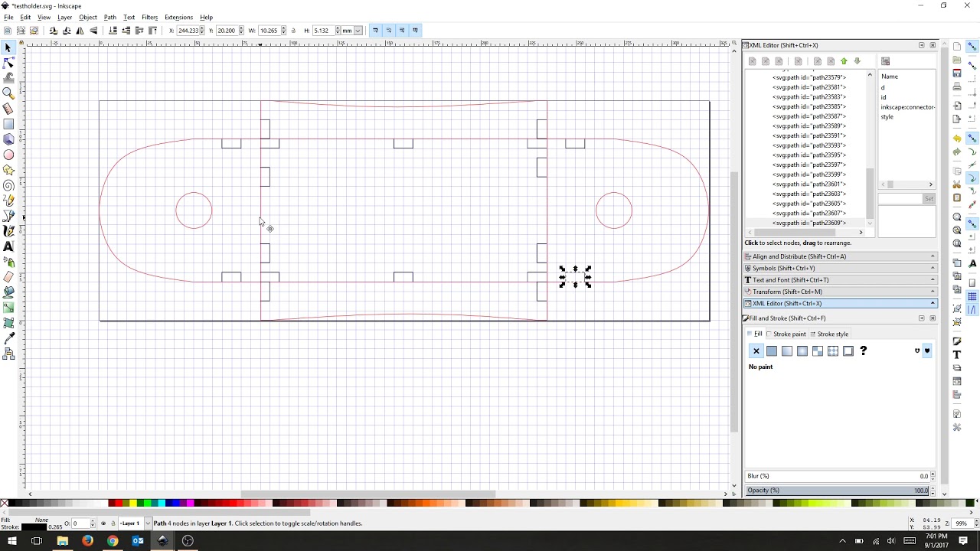Open the Filters menu
This screenshot has width=980, height=551.
(150, 18)
